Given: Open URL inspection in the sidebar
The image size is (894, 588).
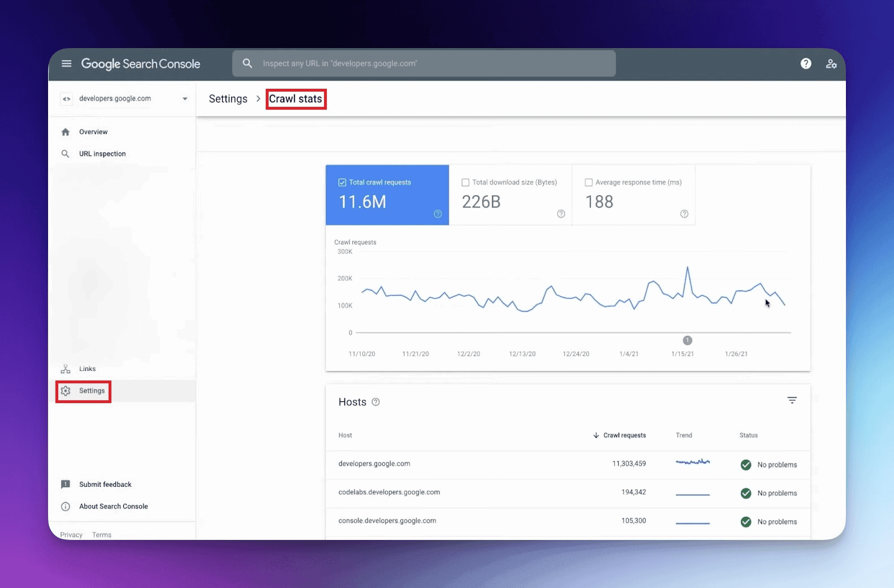Looking at the screenshot, I should [x=102, y=154].
